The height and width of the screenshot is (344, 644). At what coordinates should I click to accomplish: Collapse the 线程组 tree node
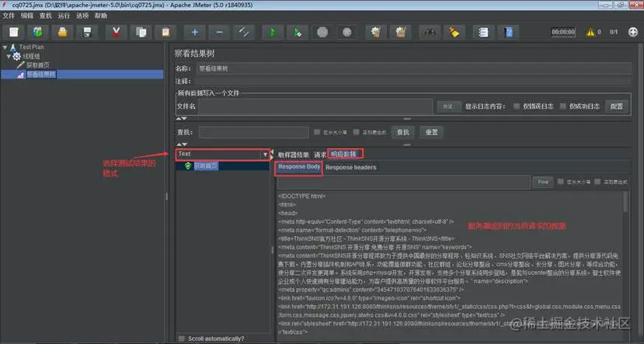click(x=9, y=56)
